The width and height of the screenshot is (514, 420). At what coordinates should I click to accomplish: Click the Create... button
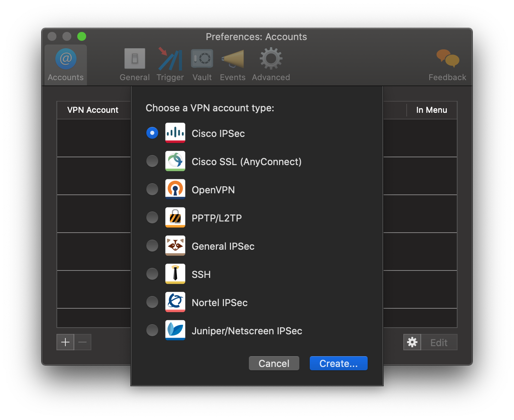point(339,363)
